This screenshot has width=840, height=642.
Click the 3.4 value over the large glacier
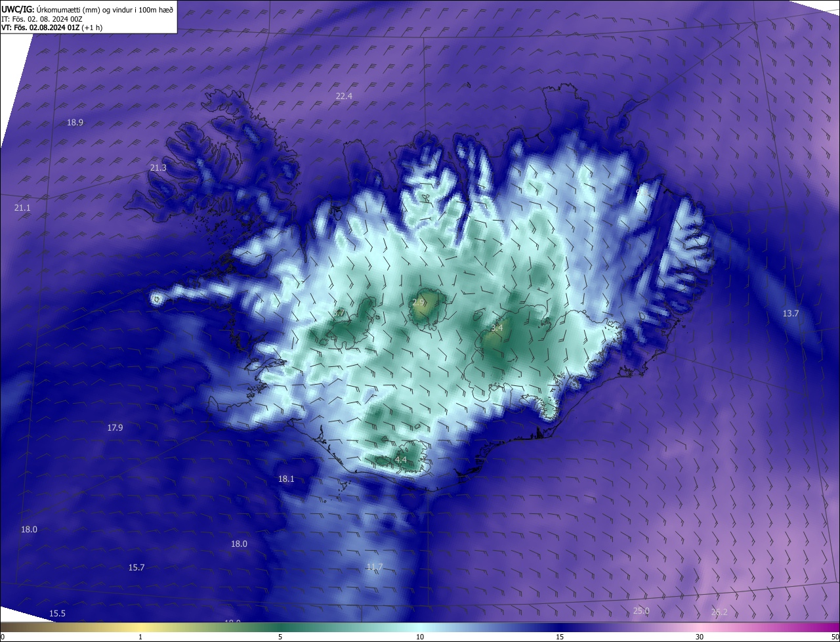click(x=497, y=328)
